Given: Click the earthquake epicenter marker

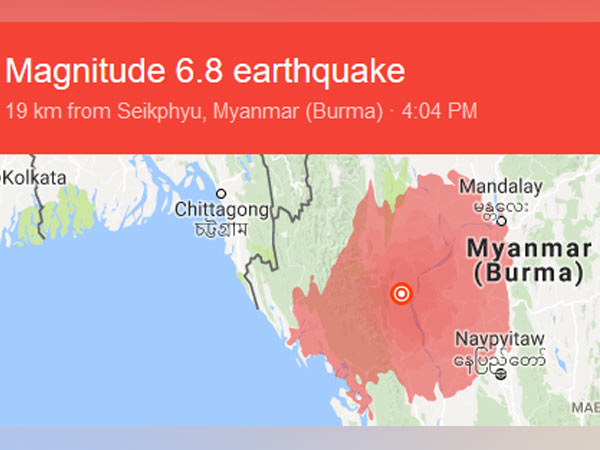Looking at the screenshot, I should tap(401, 294).
